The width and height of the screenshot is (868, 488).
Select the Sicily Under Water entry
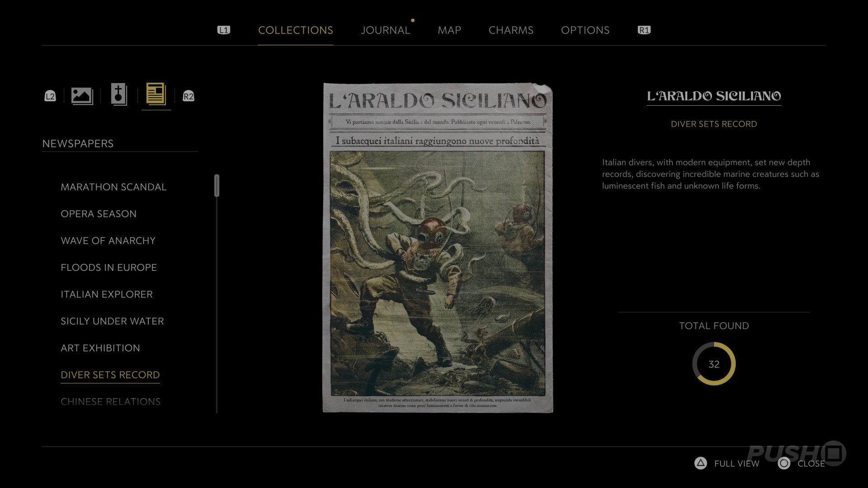(x=112, y=321)
